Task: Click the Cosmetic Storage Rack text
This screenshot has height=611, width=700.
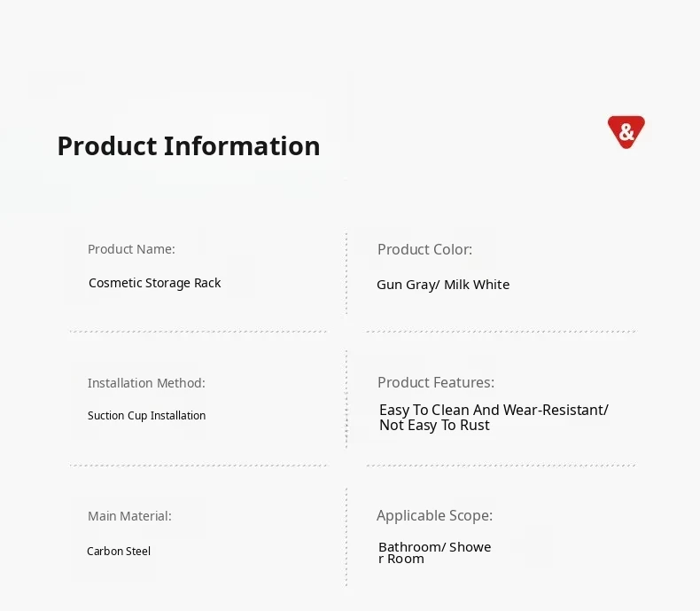Action: 154,283
